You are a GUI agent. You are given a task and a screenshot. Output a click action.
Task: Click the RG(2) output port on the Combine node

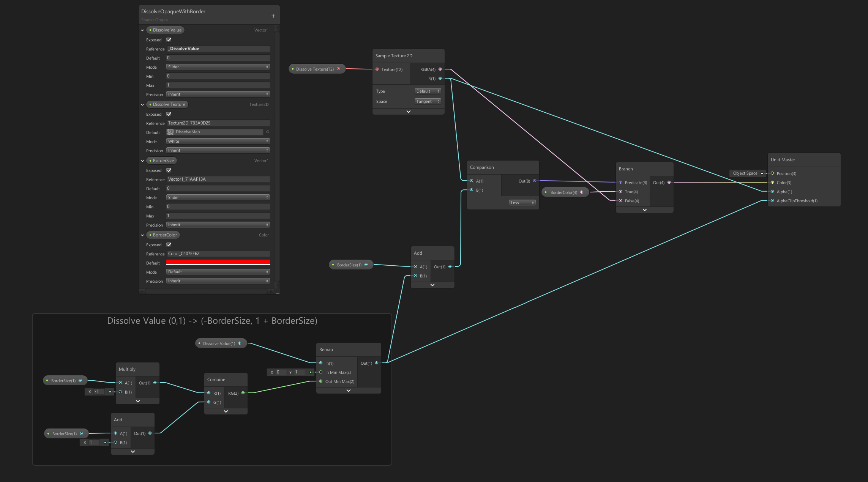(x=243, y=393)
